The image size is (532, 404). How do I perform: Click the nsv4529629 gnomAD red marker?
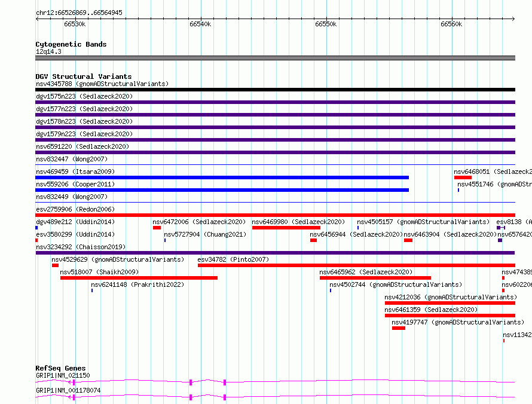[x=56, y=265]
